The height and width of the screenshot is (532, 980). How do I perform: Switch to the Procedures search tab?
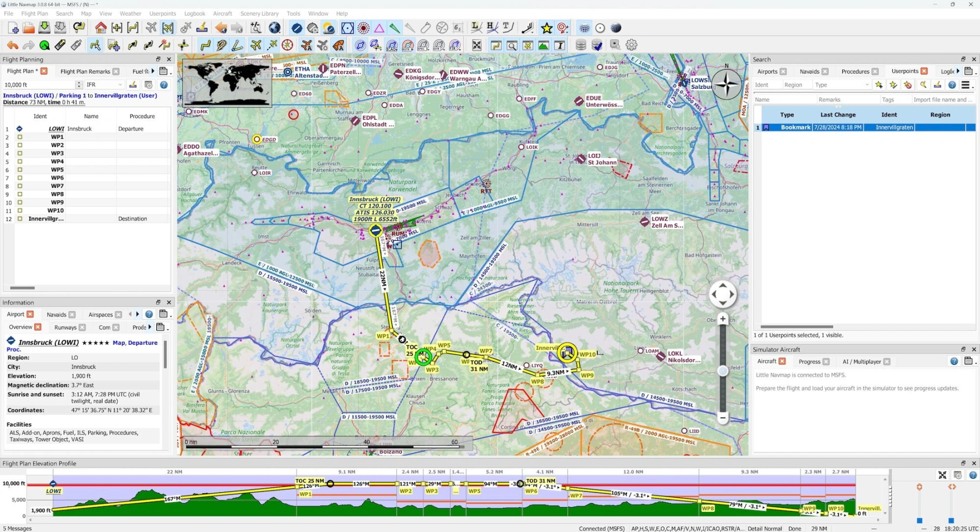point(855,71)
